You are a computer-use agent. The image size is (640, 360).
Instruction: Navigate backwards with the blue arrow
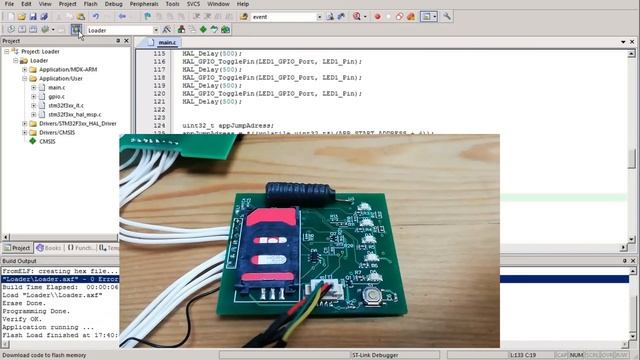click(x=122, y=17)
